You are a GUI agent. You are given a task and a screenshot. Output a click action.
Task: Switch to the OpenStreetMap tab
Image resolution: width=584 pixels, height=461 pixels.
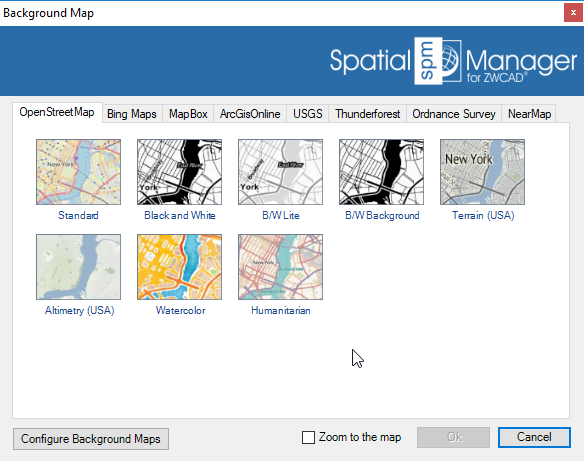click(57, 112)
